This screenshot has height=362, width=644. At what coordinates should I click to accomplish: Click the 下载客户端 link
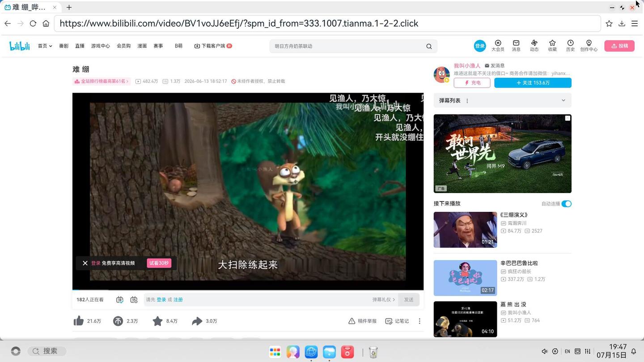(213, 46)
